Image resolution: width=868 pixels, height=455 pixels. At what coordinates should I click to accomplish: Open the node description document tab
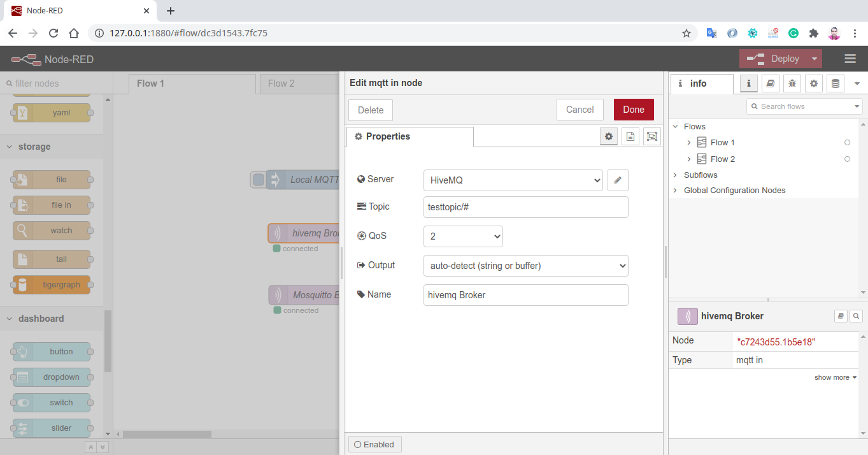coord(630,136)
